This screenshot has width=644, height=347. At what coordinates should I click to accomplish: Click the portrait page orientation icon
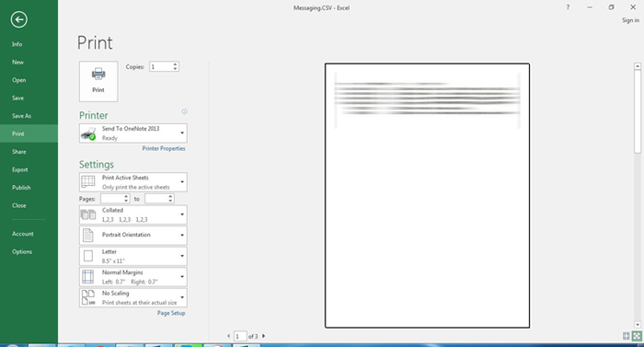pyautogui.click(x=88, y=236)
